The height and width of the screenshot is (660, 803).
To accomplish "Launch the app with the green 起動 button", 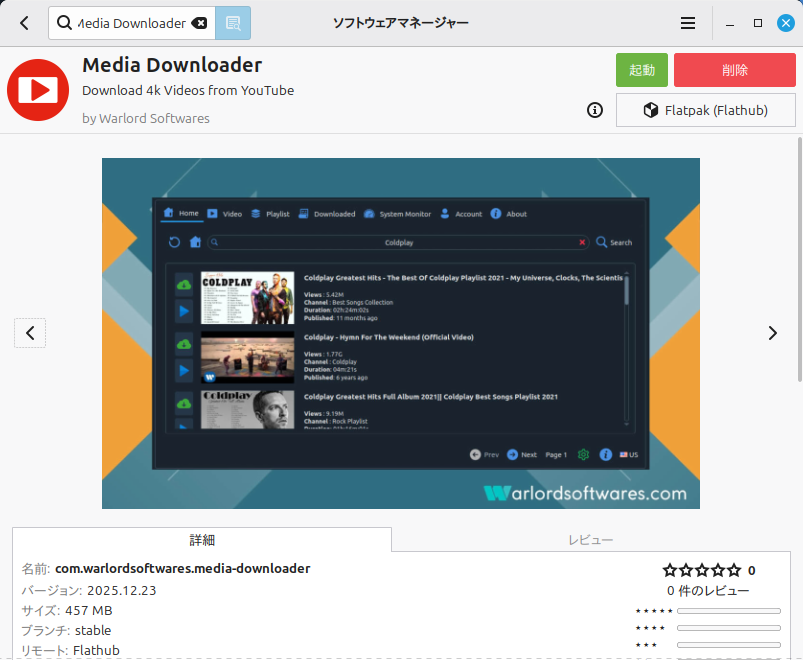I will [642, 70].
